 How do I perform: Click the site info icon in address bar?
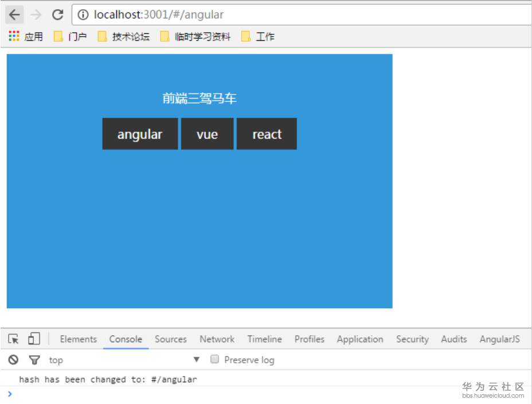[x=83, y=14]
